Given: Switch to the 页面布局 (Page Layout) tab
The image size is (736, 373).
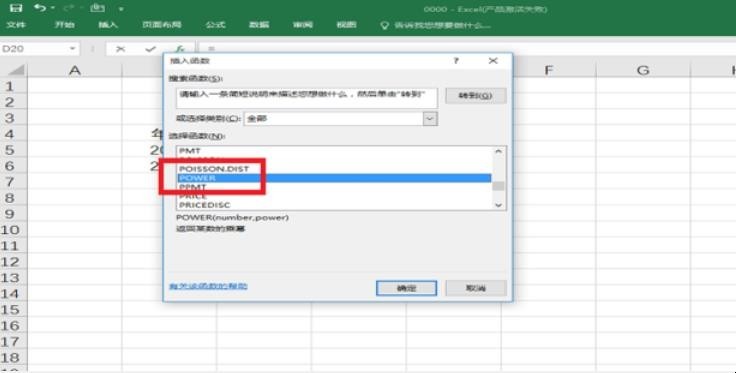Looking at the screenshot, I should pos(162,25).
